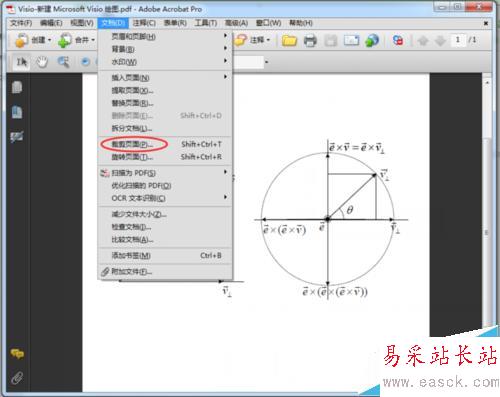Open a file with the folder icon

[289, 40]
